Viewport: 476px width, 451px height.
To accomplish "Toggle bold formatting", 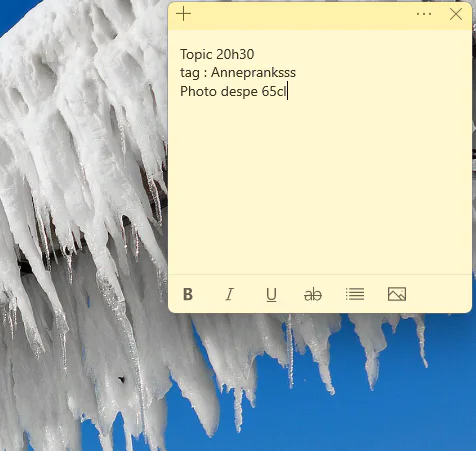I will [188, 294].
